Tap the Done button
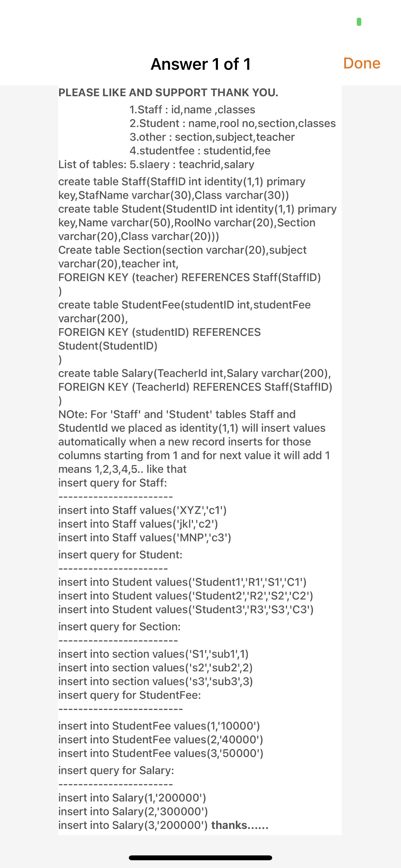 [362, 63]
